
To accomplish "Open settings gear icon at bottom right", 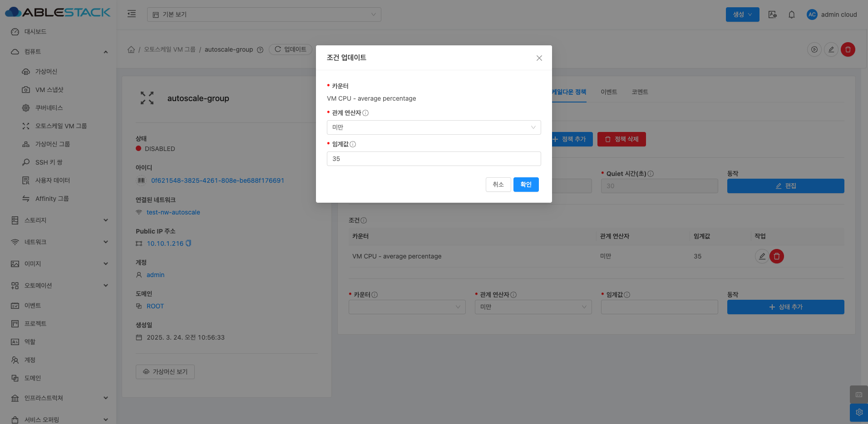I will pos(859,412).
